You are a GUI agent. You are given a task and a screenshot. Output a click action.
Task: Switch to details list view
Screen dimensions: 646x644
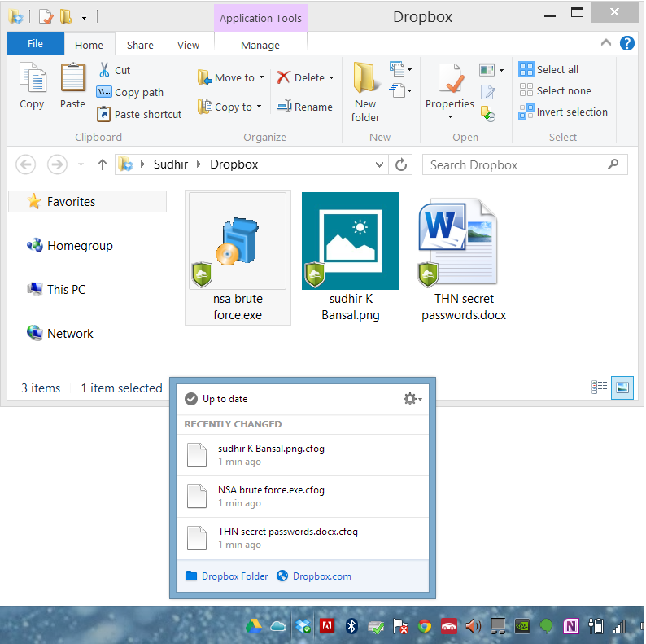(x=599, y=388)
